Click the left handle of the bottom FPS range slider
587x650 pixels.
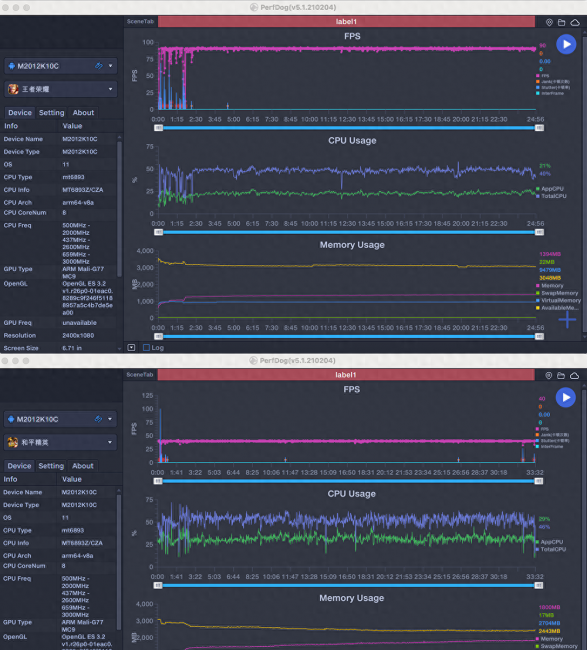pyautogui.click(x=158, y=481)
